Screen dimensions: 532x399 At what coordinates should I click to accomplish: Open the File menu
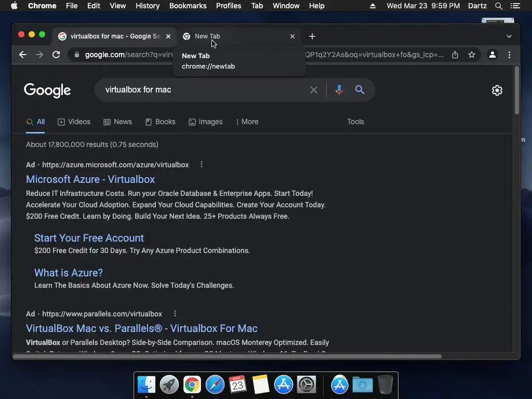72,6
